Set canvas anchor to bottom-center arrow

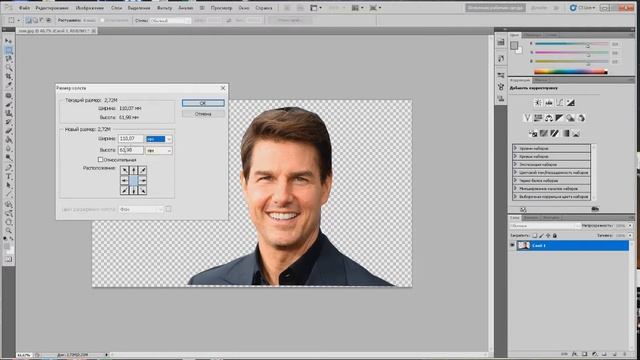point(134,190)
